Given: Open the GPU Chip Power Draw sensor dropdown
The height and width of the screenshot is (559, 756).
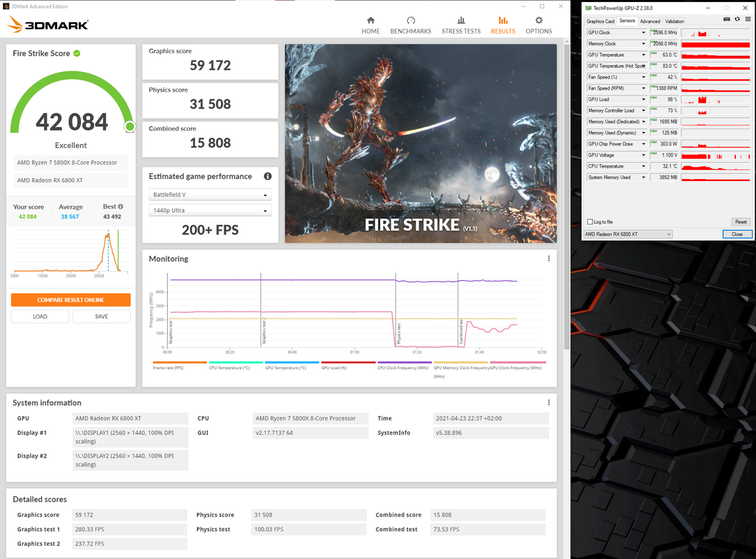Looking at the screenshot, I should tap(644, 144).
